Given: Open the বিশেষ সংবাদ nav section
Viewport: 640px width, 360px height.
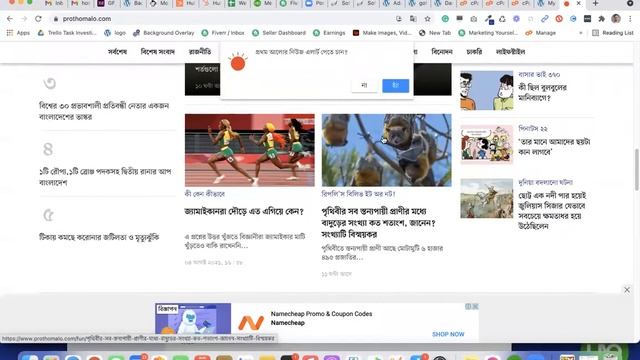Looking at the screenshot, I should (158, 52).
